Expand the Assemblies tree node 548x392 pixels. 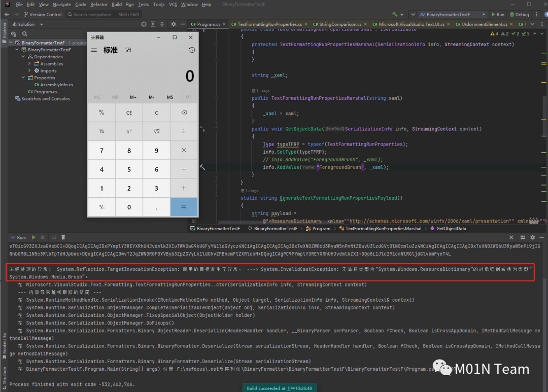pos(30,63)
